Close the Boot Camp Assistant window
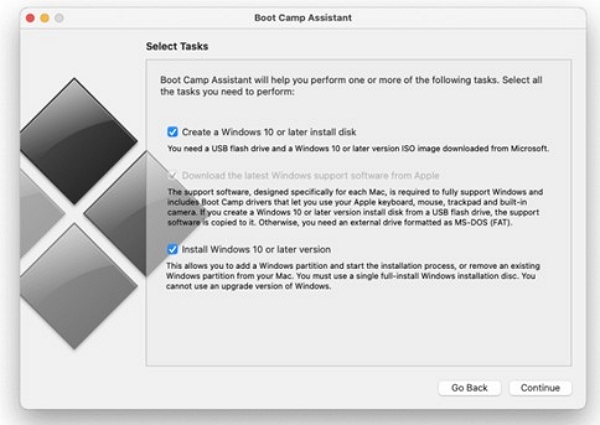The image size is (600, 425). (x=30, y=18)
